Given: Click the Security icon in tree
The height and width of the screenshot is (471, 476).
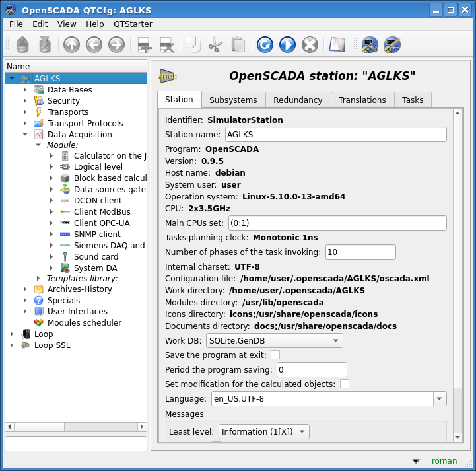Looking at the screenshot, I should (38, 100).
